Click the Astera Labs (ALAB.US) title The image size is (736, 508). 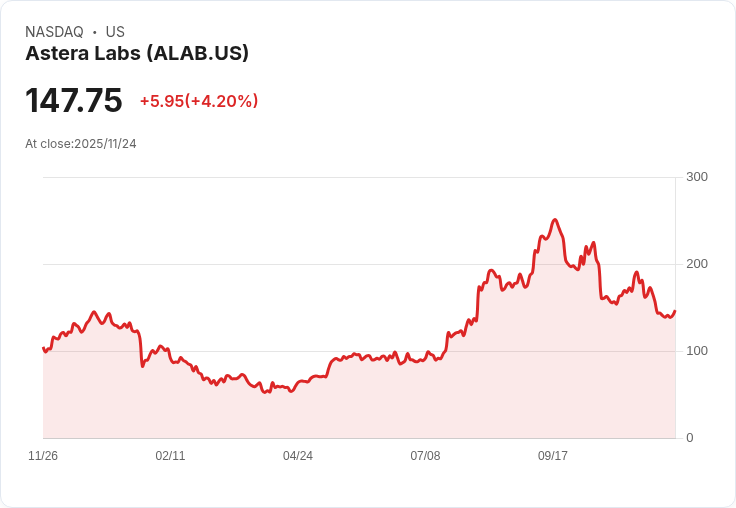click(137, 53)
